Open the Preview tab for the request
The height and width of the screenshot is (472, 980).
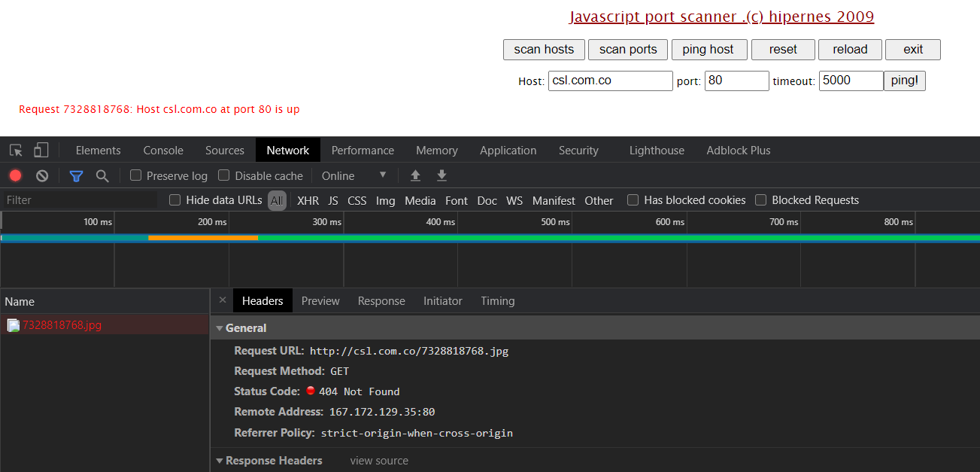pos(320,300)
